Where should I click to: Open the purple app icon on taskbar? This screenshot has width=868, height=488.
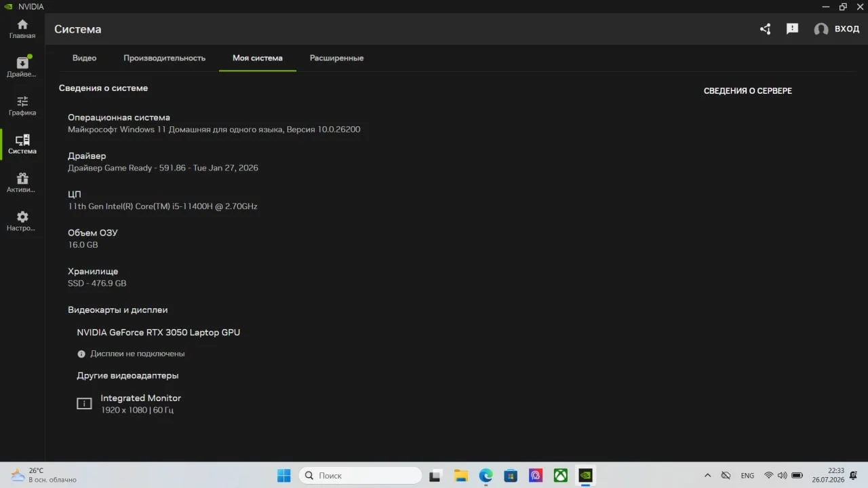[x=536, y=476]
